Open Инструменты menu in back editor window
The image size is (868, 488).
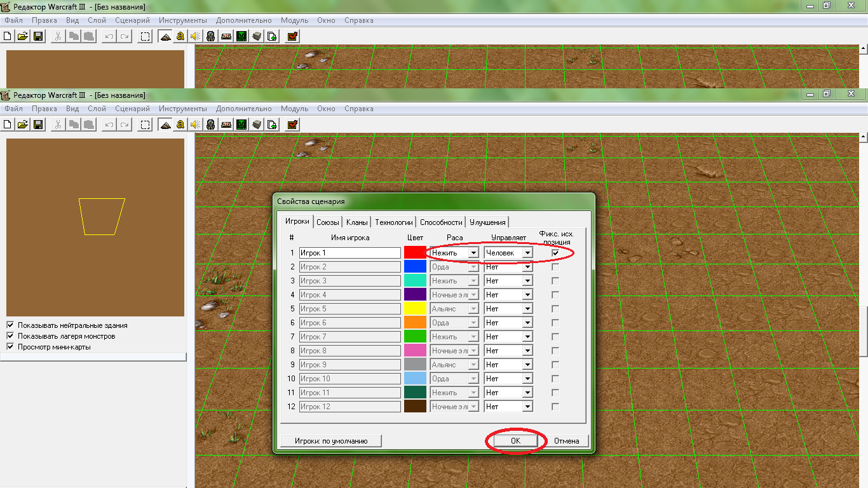point(183,20)
